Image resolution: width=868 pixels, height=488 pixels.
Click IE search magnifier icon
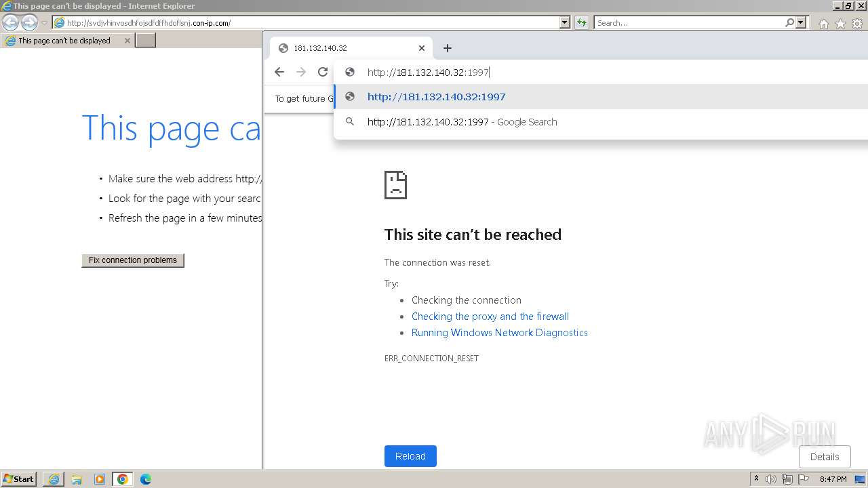(x=789, y=23)
